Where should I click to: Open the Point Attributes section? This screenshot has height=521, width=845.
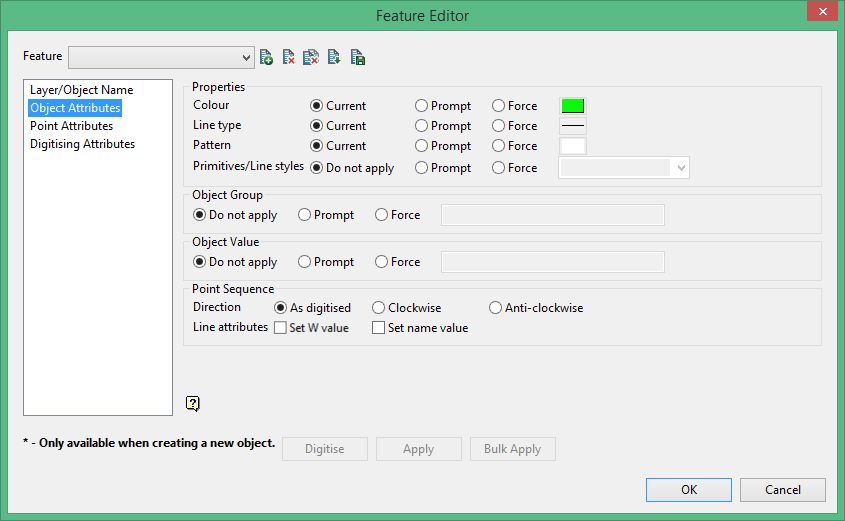[71, 126]
